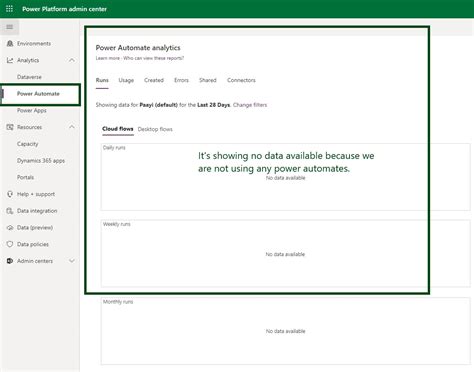
Task: Click the Power Automate analytics heading
Action: tap(138, 48)
